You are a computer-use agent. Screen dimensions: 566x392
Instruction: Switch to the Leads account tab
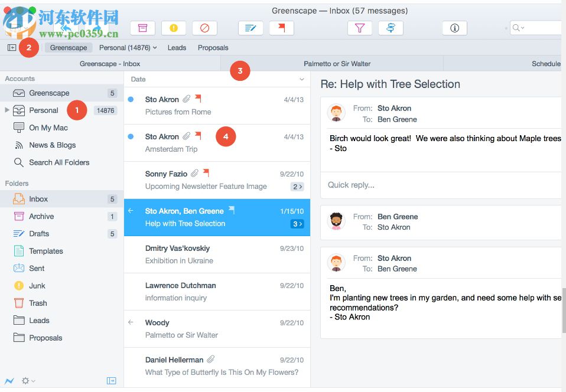[177, 47]
